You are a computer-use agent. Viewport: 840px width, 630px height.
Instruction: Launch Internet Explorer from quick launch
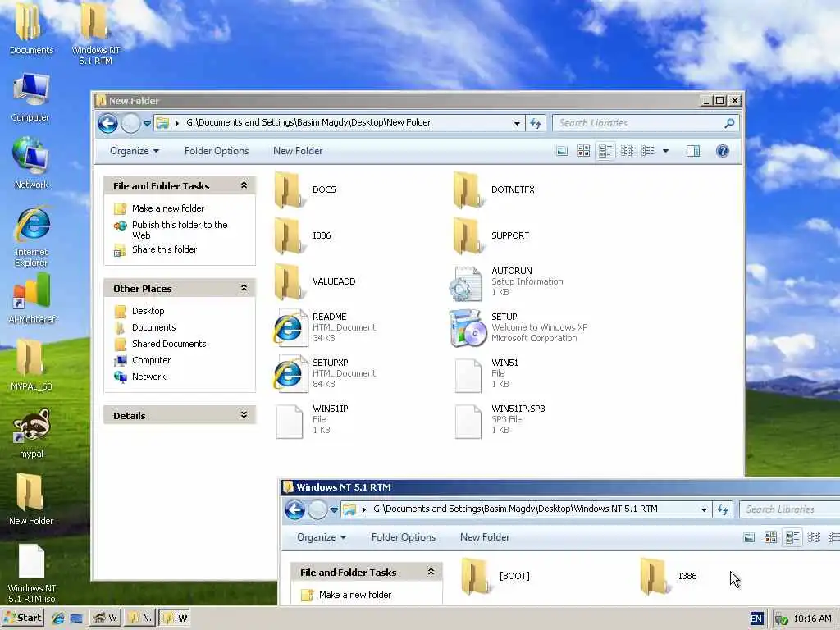coord(58,619)
